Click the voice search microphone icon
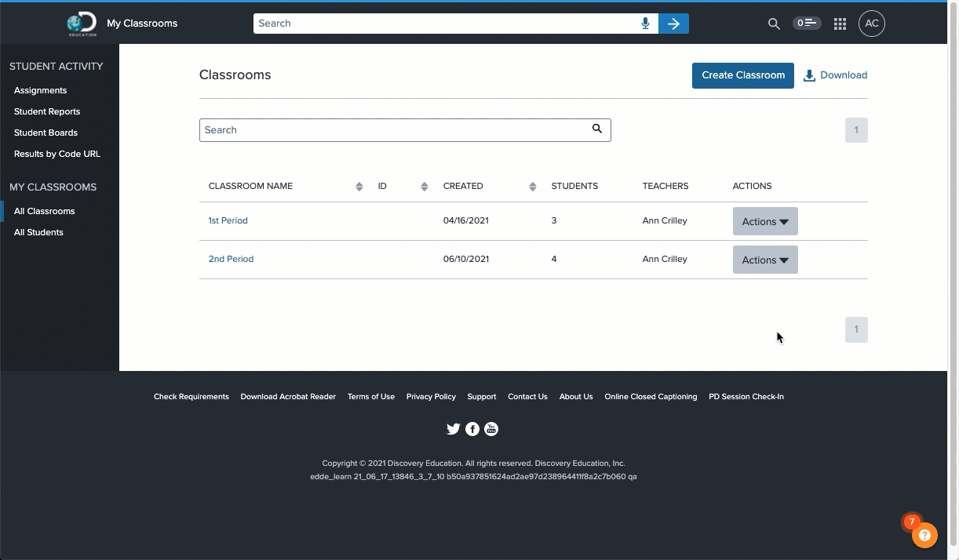The height and width of the screenshot is (560, 959). point(645,23)
